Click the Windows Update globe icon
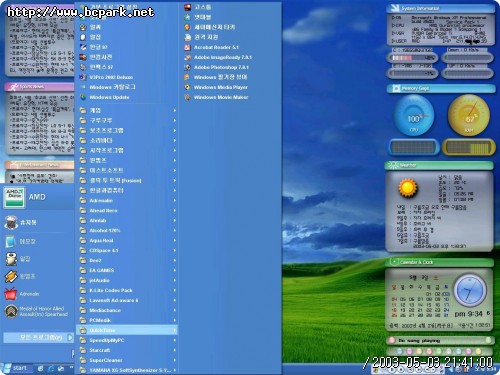 coord(83,97)
